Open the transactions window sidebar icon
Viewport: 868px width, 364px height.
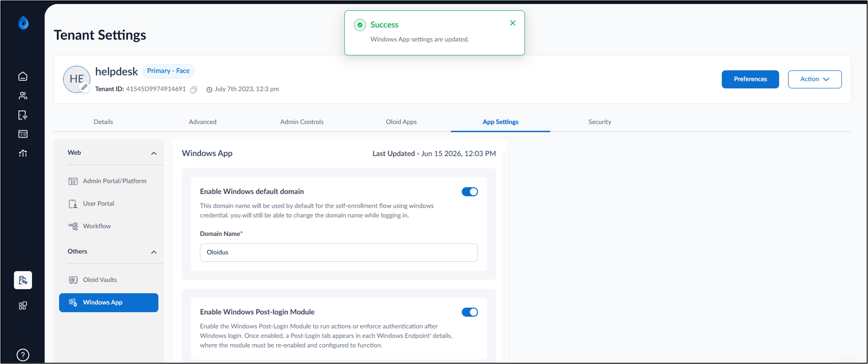coord(23,134)
